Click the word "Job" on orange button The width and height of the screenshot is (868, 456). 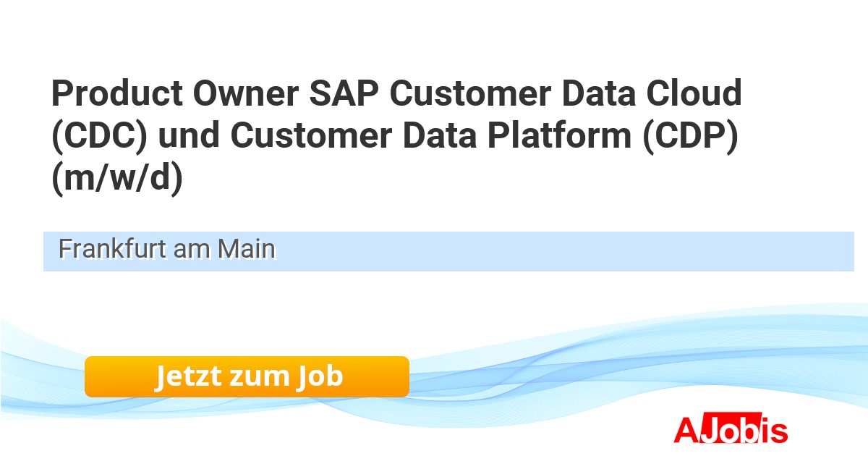point(319,376)
